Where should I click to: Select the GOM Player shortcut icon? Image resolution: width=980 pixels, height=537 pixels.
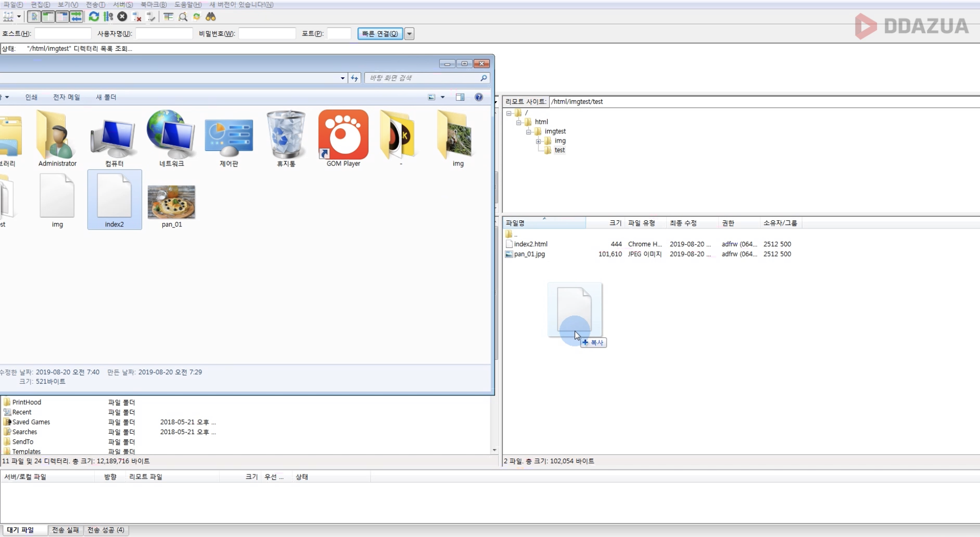(343, 138)
